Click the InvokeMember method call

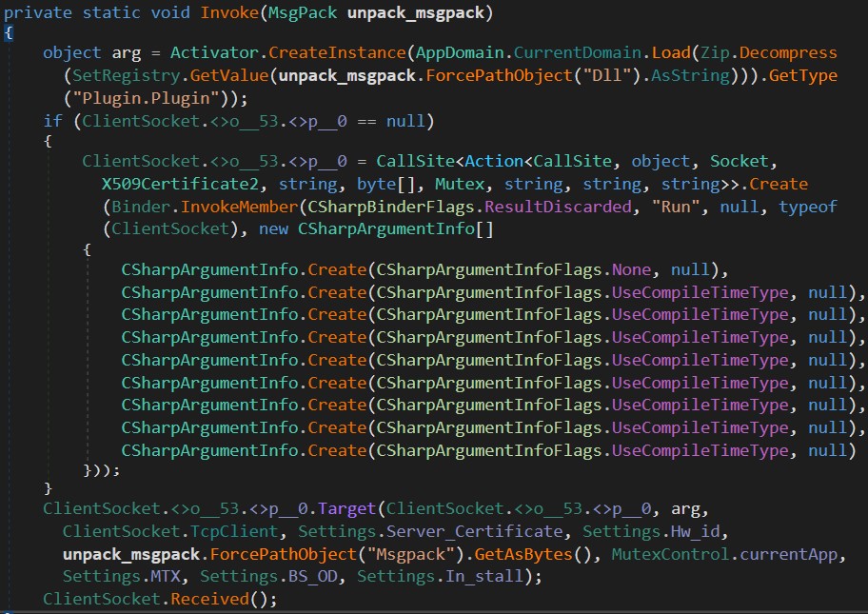coord(239,207)
